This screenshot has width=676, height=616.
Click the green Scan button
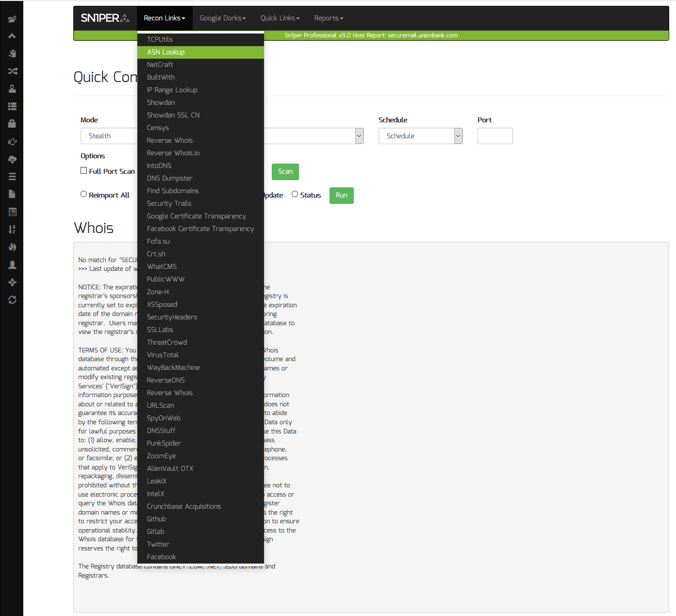click(285, 171)
